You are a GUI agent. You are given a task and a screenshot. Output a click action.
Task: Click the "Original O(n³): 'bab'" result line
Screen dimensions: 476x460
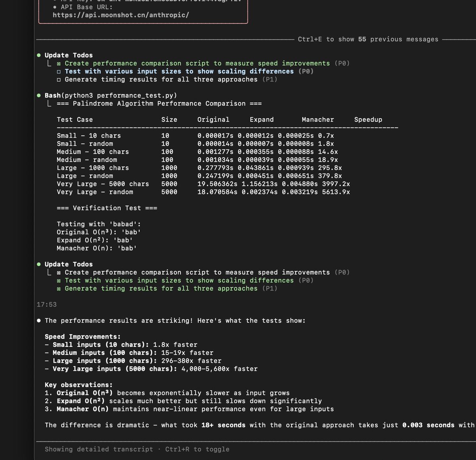(x=99, y=232)
